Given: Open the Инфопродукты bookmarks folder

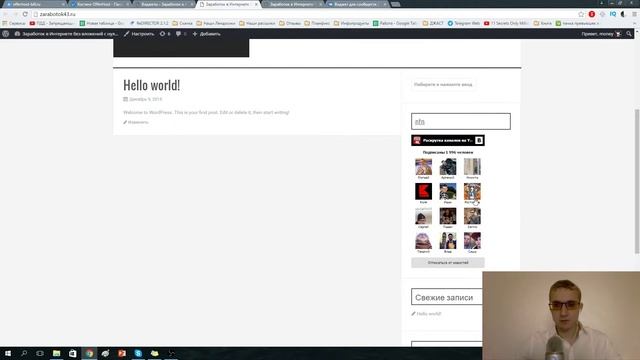Looking at the screenshot, I should click(x=351, y=23).
